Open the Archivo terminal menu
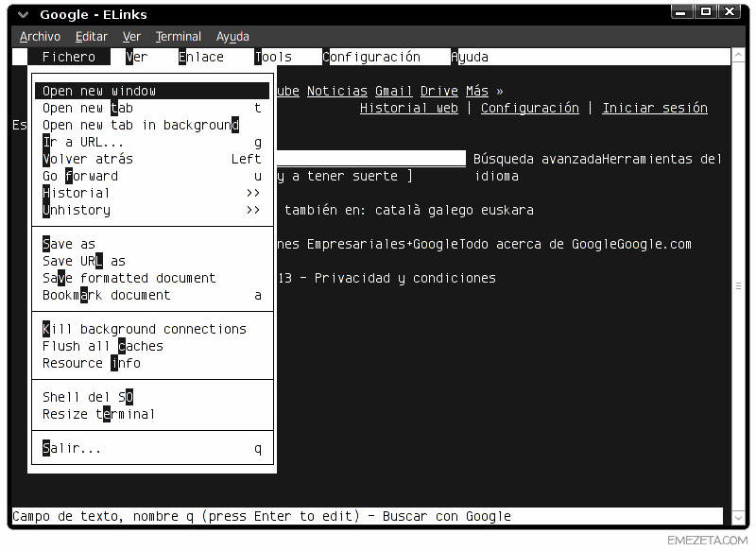 pos(40,37)
